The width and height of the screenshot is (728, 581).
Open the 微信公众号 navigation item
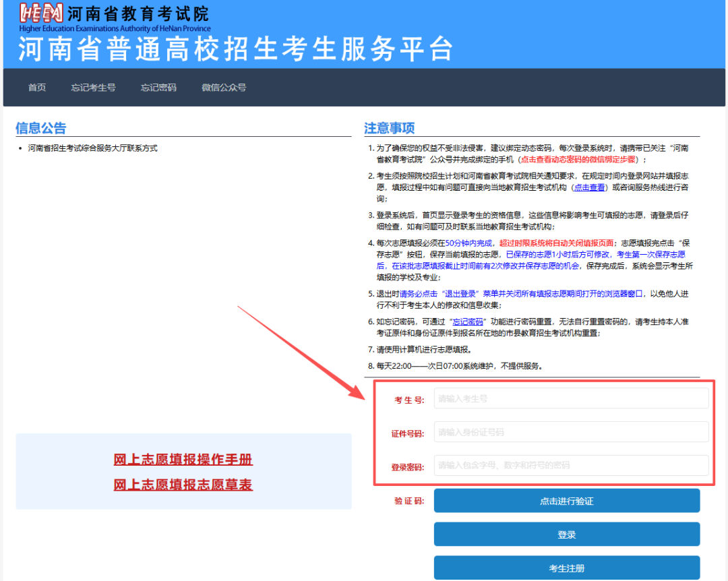point(224,88)
